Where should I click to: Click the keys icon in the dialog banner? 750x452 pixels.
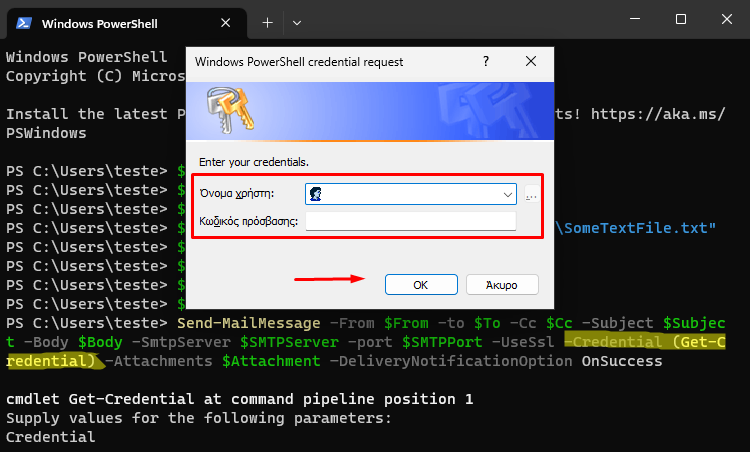pyautogui.click(x=231, y=110)
